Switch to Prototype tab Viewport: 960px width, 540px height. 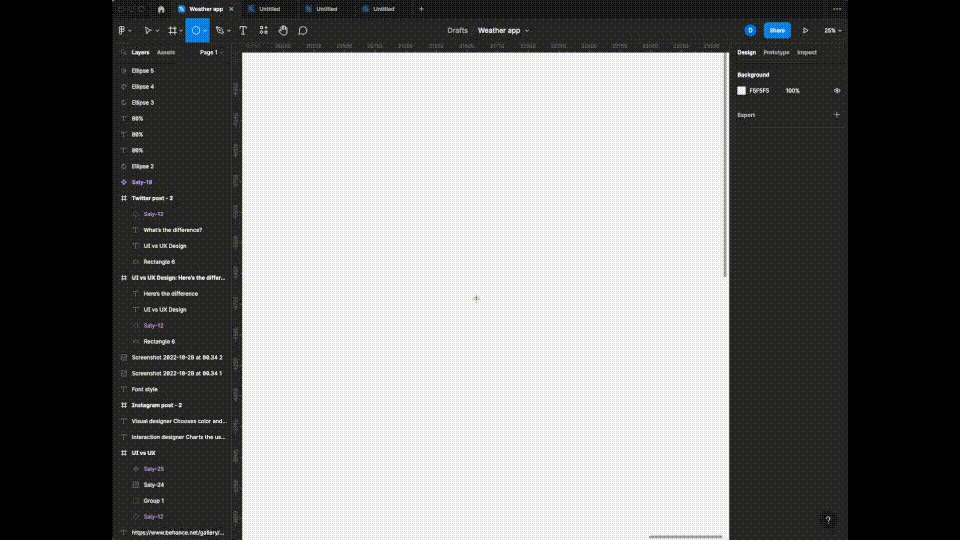[x=776, y=53]
